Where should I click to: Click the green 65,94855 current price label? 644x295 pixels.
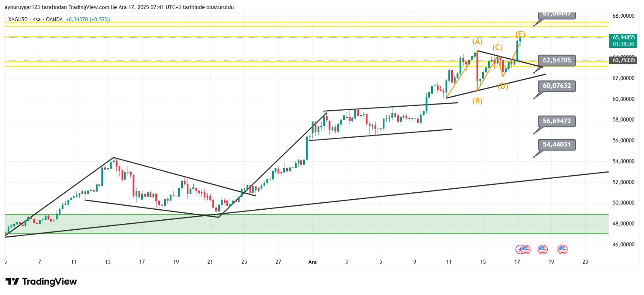point(623,40)
